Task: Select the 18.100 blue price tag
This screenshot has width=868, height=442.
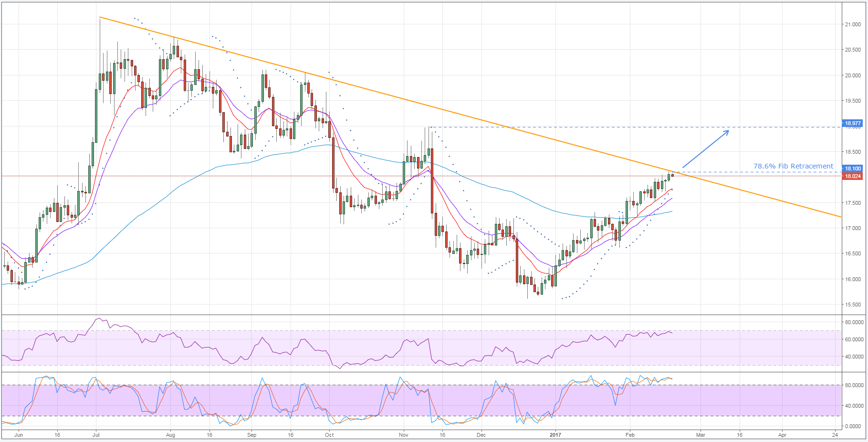Action: tap(853, 168)
